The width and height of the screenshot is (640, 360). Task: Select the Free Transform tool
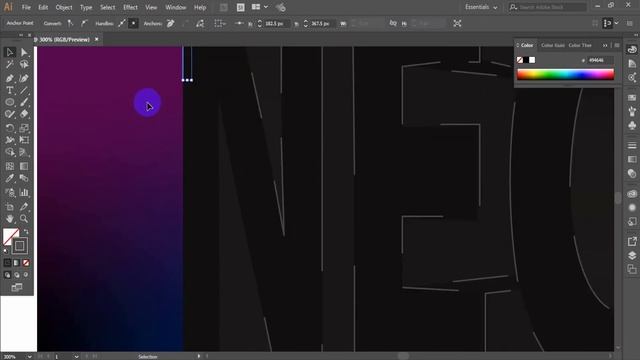click(x=24, y=140)
